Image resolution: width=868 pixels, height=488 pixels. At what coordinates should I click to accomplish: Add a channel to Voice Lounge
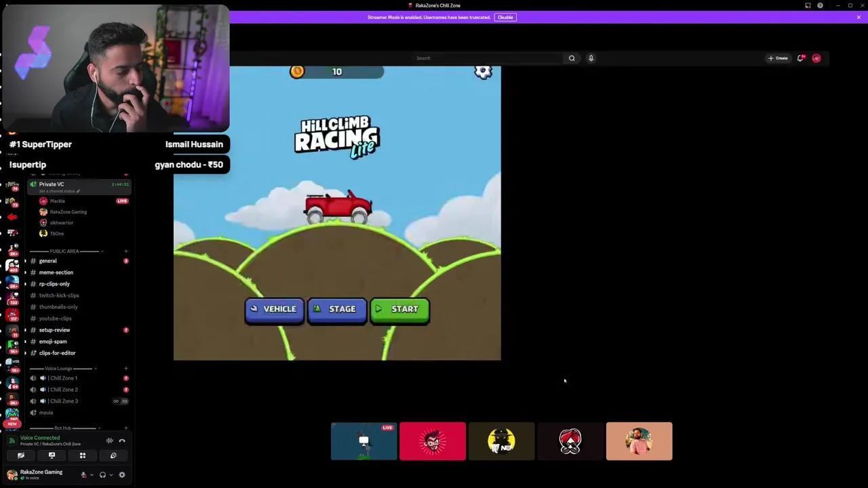pyautogui.click(x=125, y=369)
